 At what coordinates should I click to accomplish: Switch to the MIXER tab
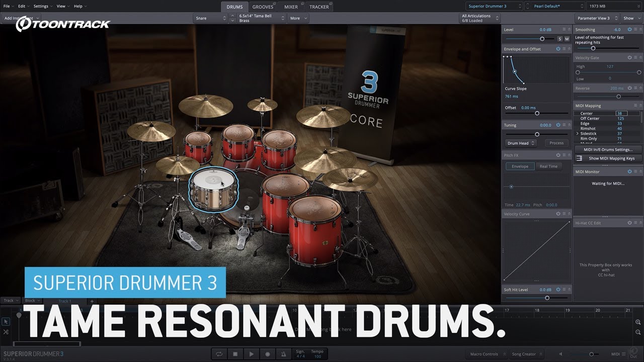coord(291,7)
